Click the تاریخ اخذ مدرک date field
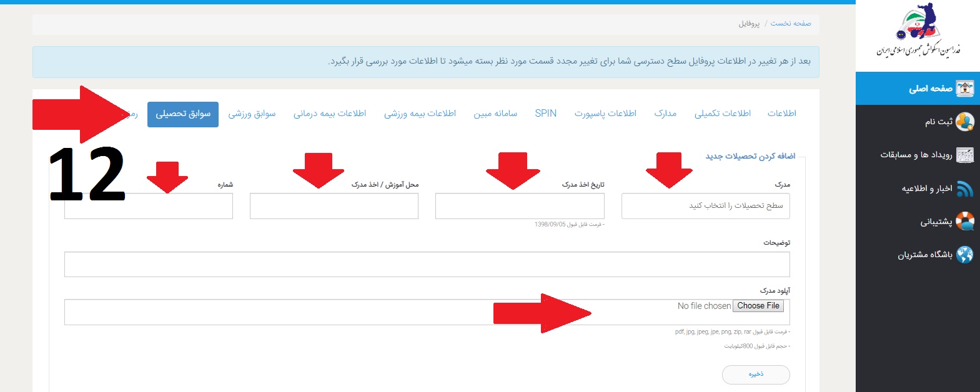Screen dimensions: 980x392 click(x=520, y=206)
